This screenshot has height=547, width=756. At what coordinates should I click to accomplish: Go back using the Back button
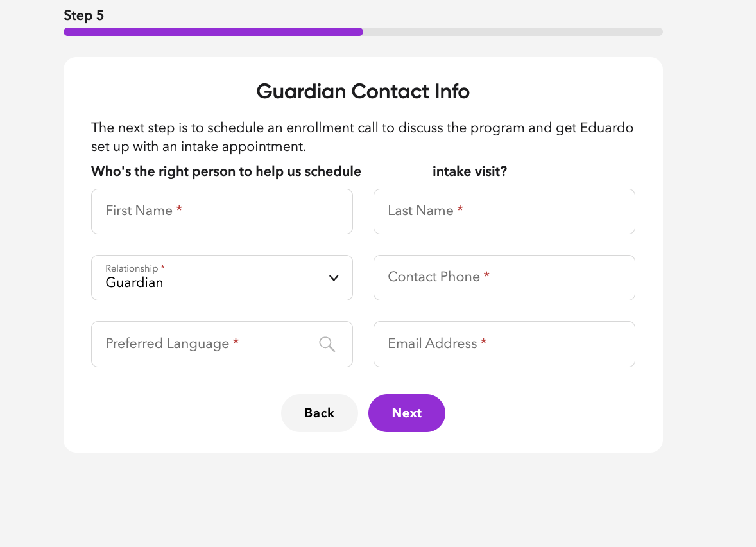(319, 413)
